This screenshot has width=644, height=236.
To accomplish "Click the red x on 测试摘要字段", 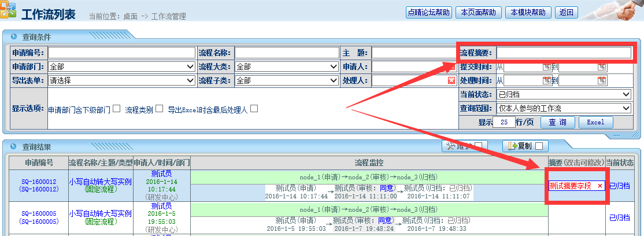I will pyautogui.click(x=599, y=186).
